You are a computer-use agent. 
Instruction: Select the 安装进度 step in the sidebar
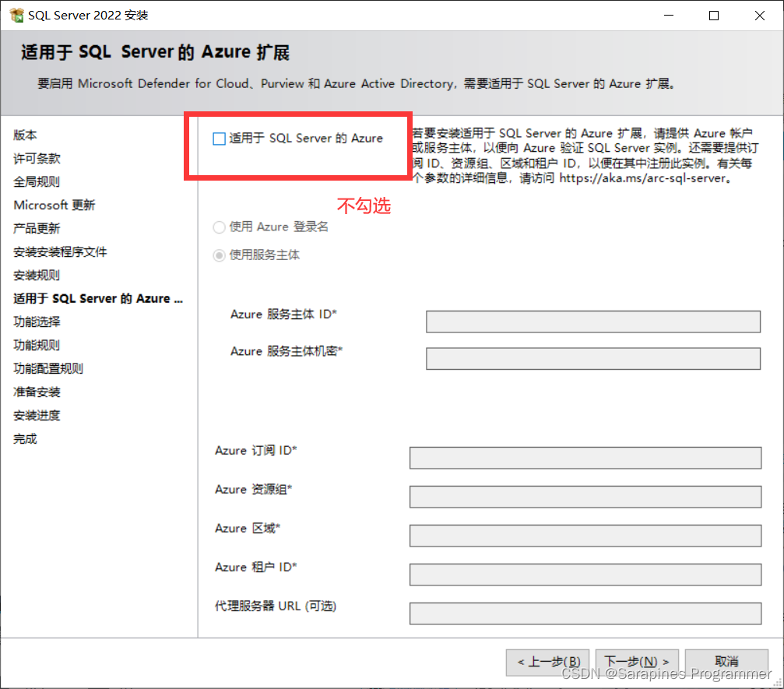point(37,416)
